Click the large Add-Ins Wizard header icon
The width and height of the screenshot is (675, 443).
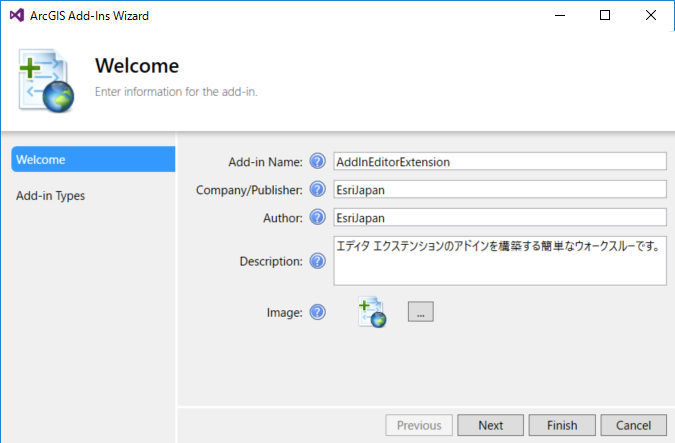(x=46, y=81)
